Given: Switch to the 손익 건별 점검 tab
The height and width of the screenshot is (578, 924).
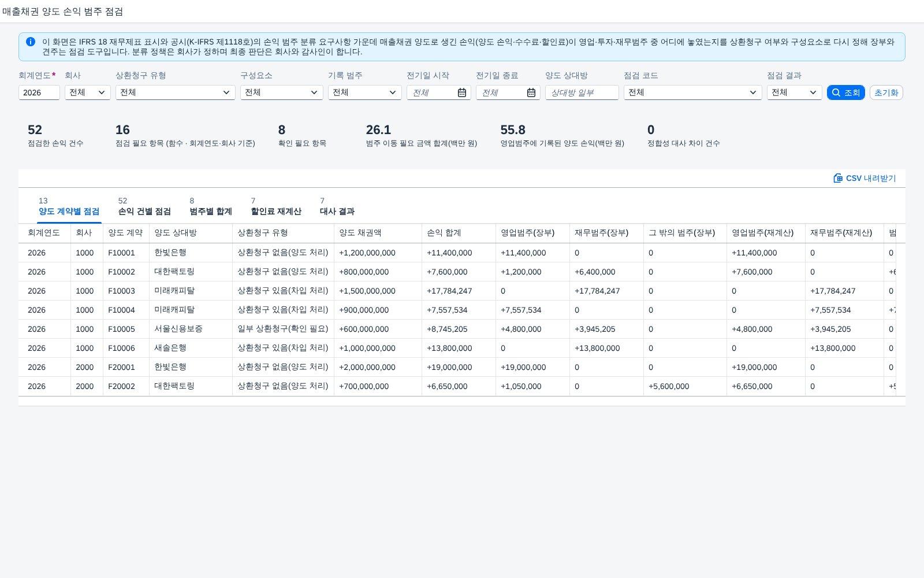Looking at the screenshot, I should [144, 206].
